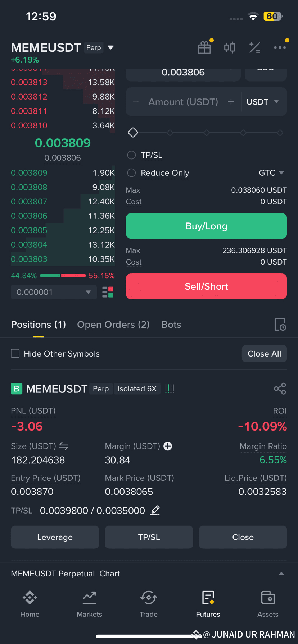Switch to the Open Orders (2) tab

pyautogui.click(x=113, y=325)
